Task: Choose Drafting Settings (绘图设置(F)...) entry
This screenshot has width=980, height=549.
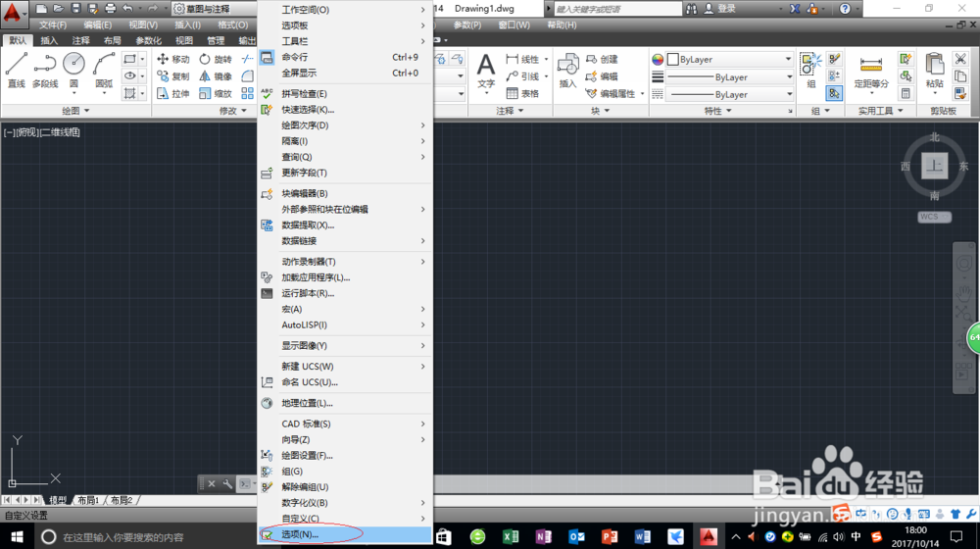Action: click(x=345, y=455)
